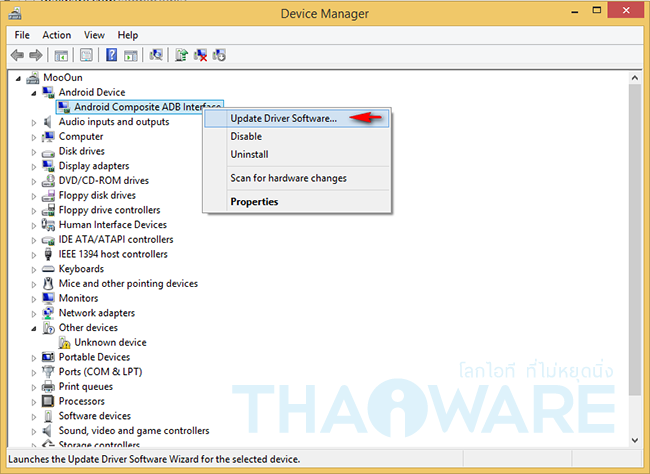Click the Portable Devices icon
650x474 pixels.
pos(48,357)
